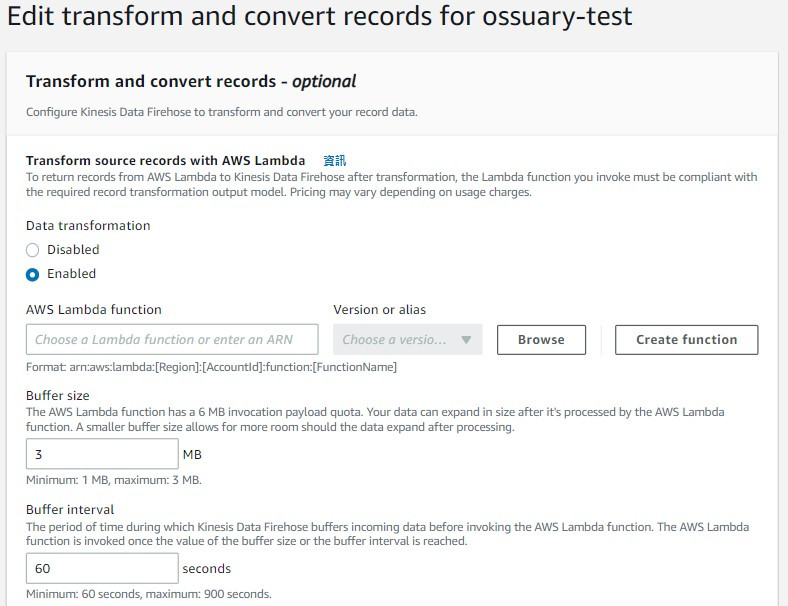Select the Disabled data transformation radio button
The height and width of the screenshot is (606, 788).
[33, 250]
